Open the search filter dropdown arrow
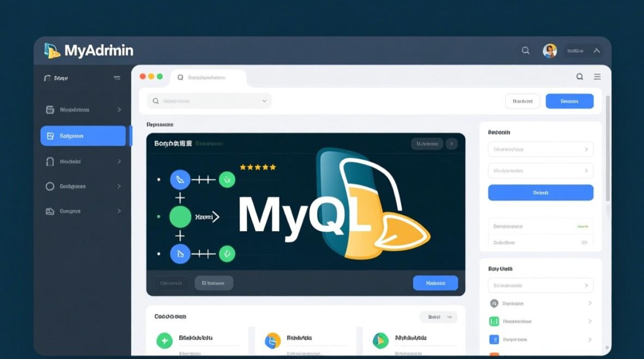The height and width of the screenshot is (359, 644). tap(264, 101)
